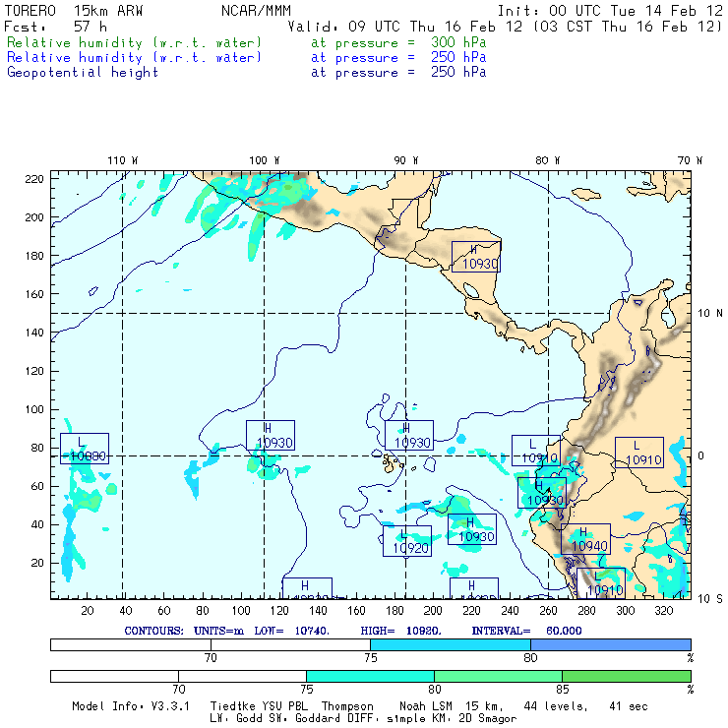Select the 80-85 segment of bottom colorbar
The height and width of the screenshot is (728, 728).
498,676
